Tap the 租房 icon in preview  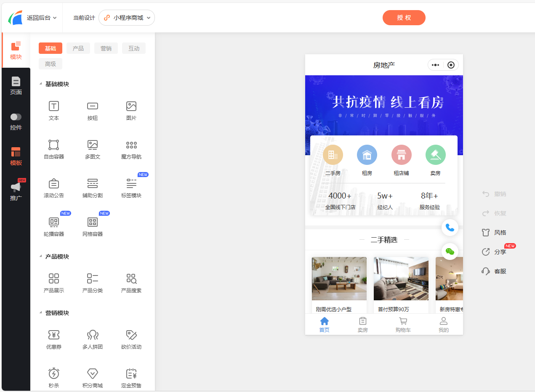pyautogui.click(x=367, y=155)
